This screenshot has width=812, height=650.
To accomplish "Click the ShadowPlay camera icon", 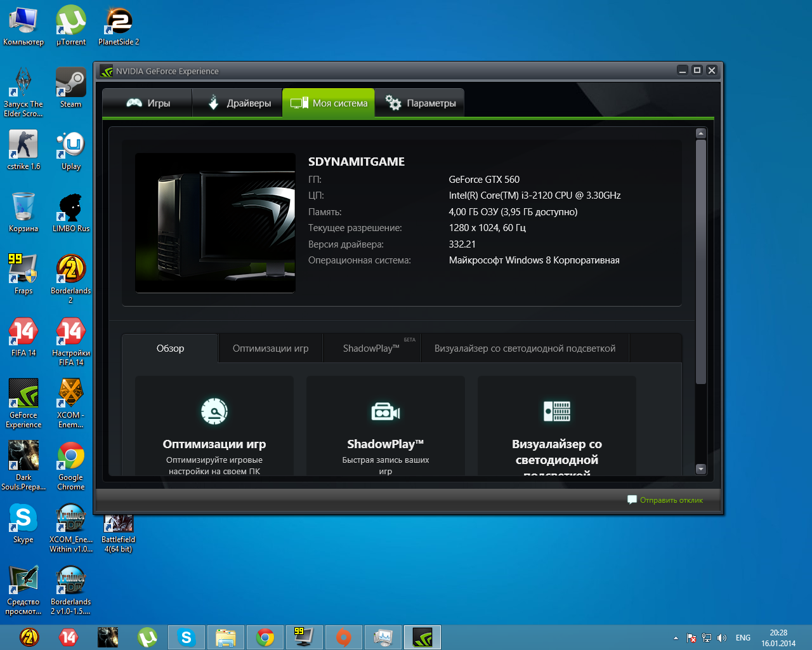I will 386,412.
